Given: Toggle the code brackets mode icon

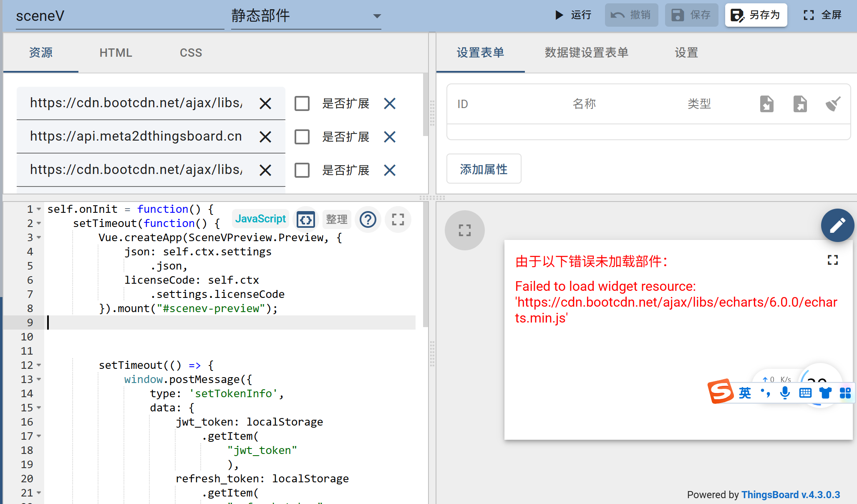Looking at the screenshot, I should [x=306, y=219].
